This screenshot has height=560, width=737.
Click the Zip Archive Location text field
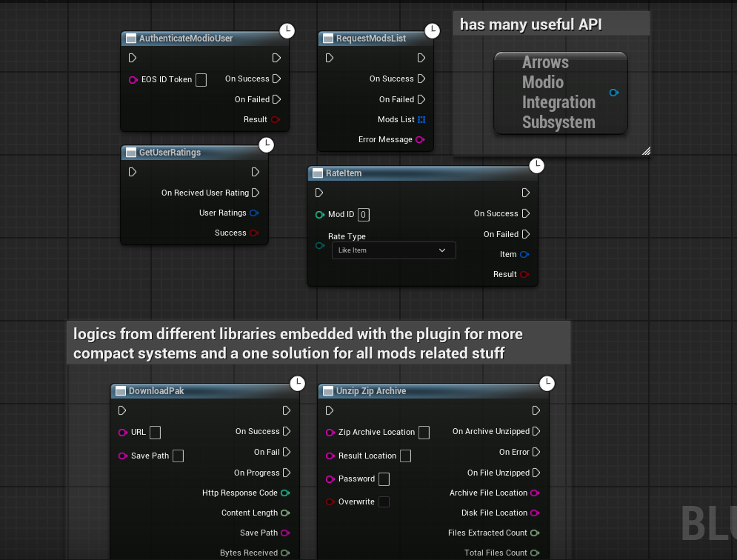(424, 433)
